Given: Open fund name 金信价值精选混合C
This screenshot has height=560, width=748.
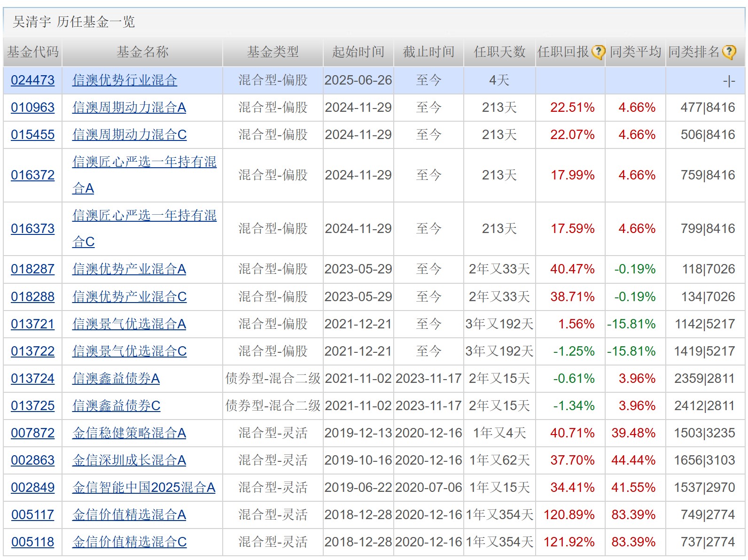Looking at the screenshot, I should 129,542.
